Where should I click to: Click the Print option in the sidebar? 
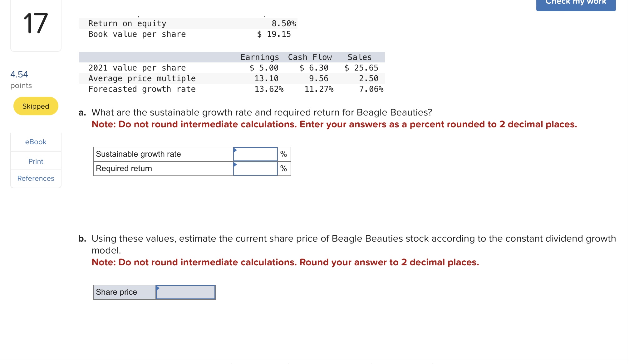[36, 161]
